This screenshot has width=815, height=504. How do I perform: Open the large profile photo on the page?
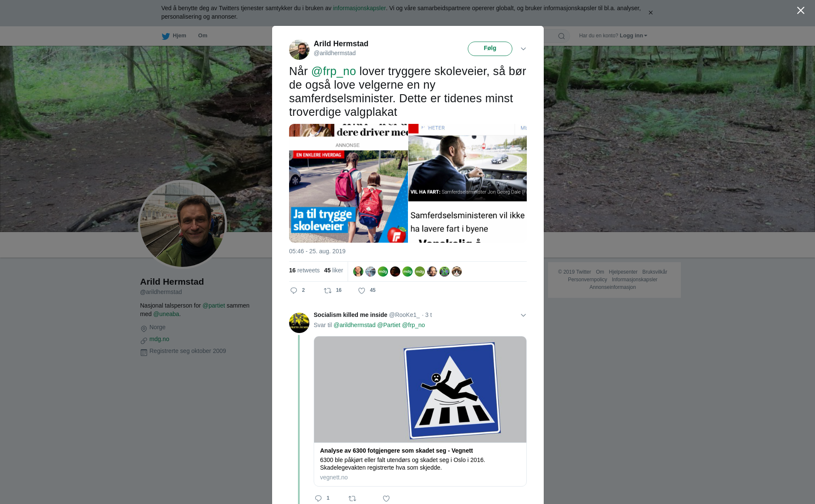(x=183, y=224)
